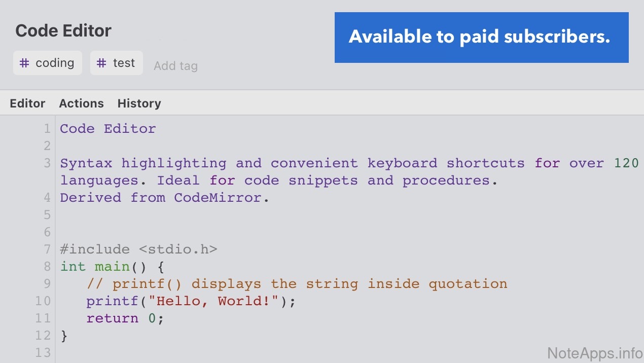Click the hash icon on coding tag

pos(24,63)
